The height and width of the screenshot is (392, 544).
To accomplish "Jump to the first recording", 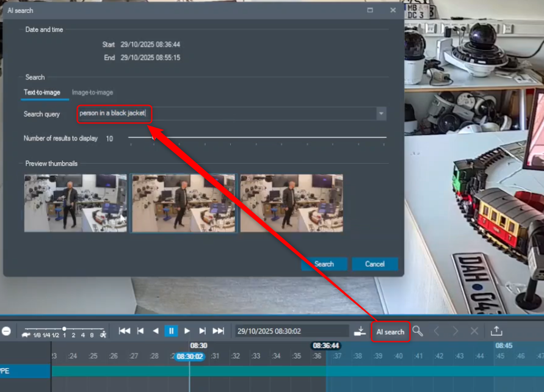I will [125, 331].
